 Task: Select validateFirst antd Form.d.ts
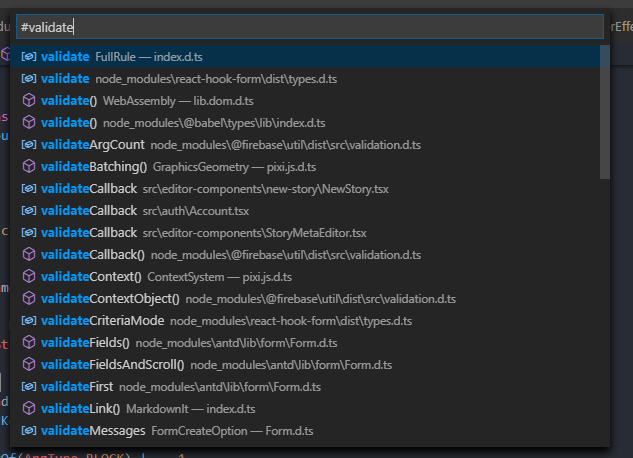coord(305,387)
